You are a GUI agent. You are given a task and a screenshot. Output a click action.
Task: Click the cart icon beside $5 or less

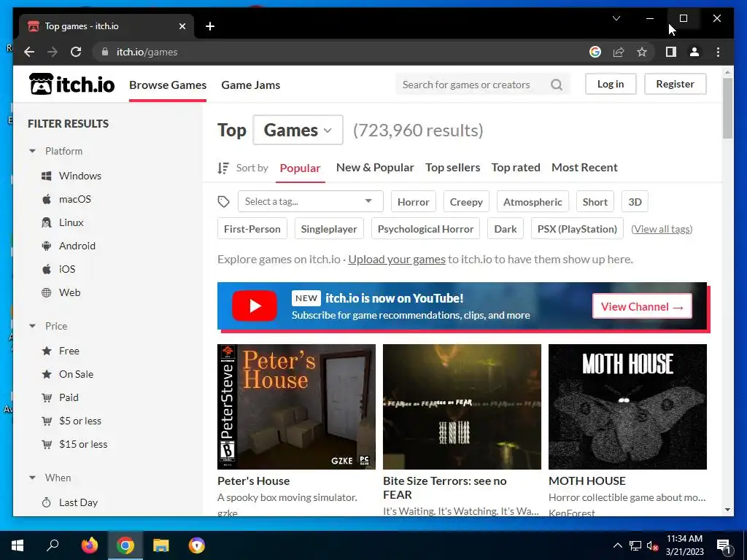click(47, 421)
